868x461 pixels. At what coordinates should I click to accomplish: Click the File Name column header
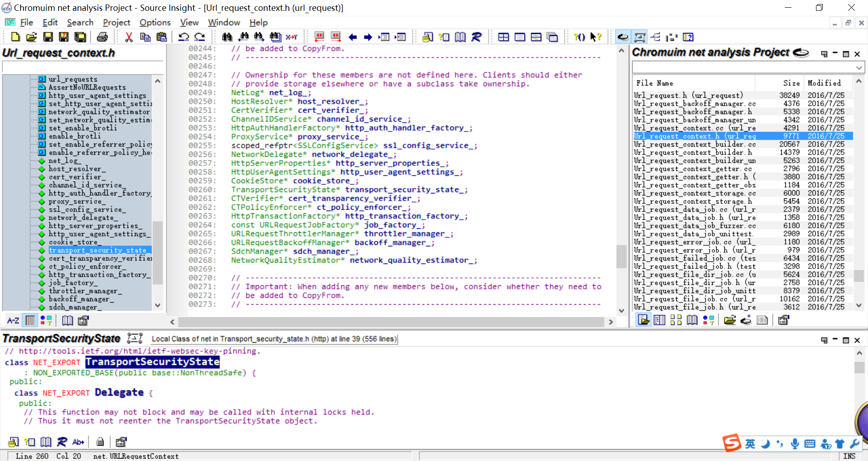693,83
